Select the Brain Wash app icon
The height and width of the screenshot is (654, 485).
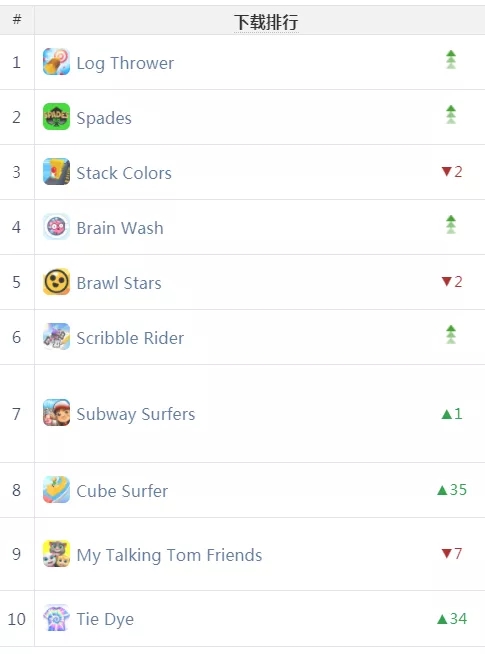click(x=56, y=227)
